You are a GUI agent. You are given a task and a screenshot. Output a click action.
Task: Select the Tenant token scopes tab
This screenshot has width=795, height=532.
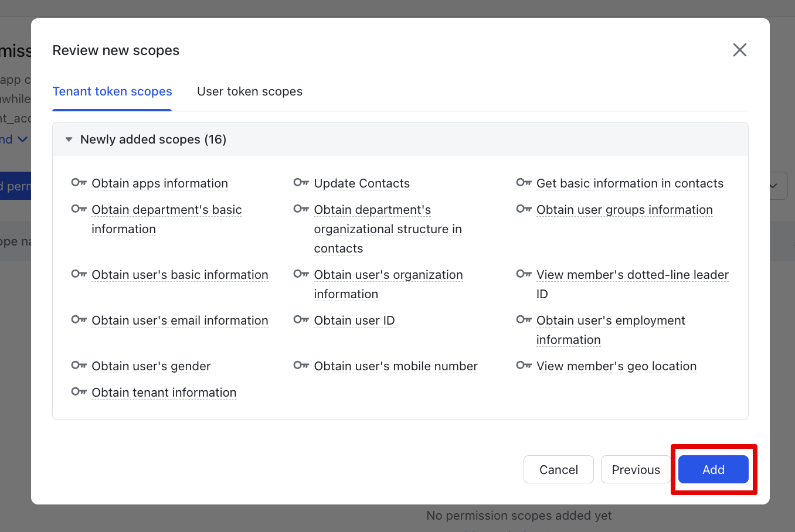point(112,91)
